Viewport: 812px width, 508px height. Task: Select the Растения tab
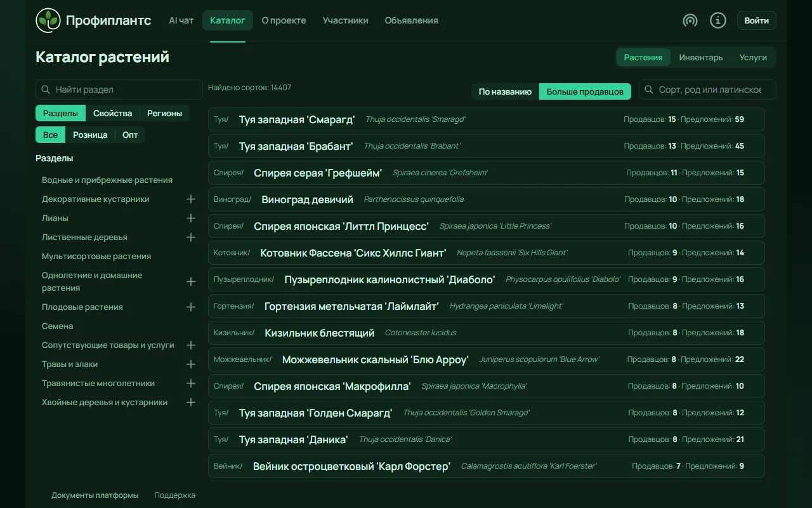coord(643,57)
